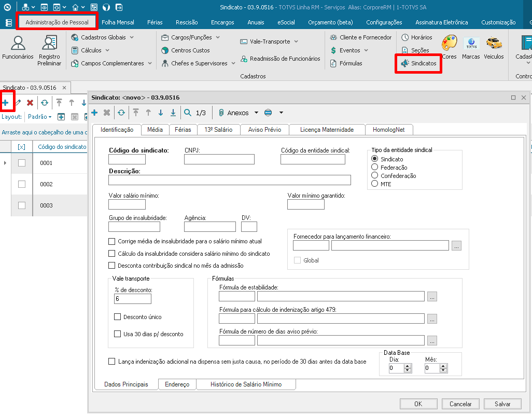Open Sindicatos megaphone item

pos(418,63)
